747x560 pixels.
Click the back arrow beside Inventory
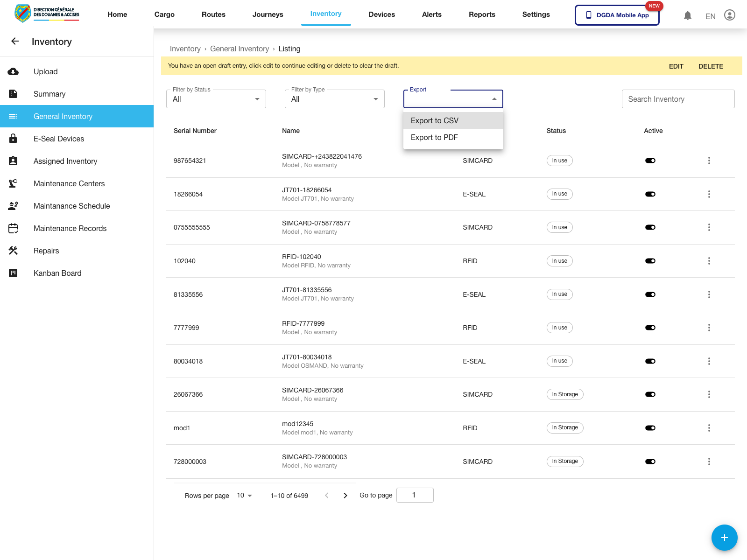(15, 42)
